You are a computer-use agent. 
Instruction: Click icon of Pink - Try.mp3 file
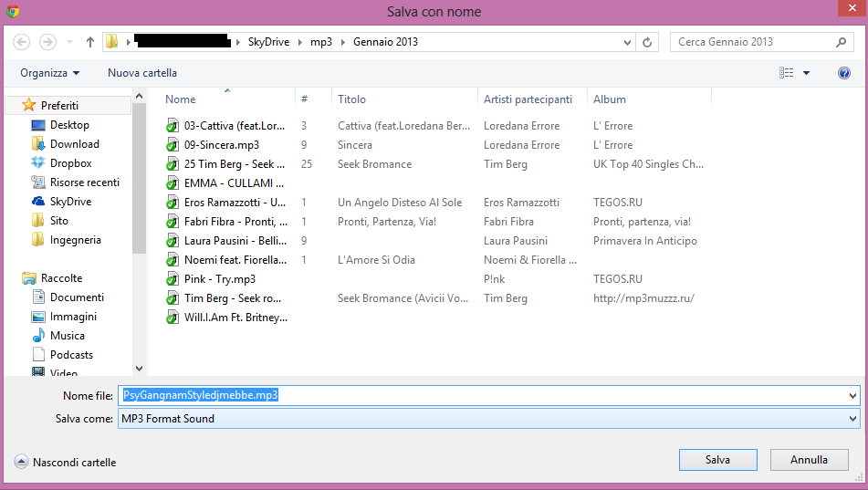point(173,279)
